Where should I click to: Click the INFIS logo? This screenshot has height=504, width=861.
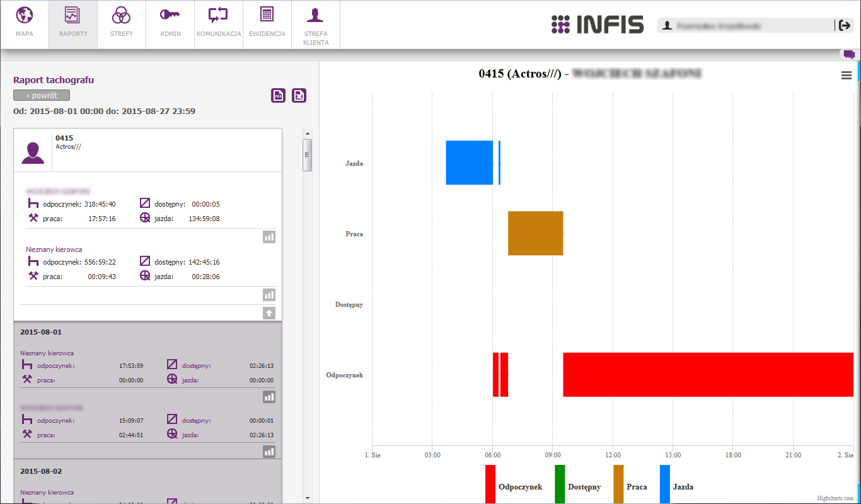tap(597, 25)
